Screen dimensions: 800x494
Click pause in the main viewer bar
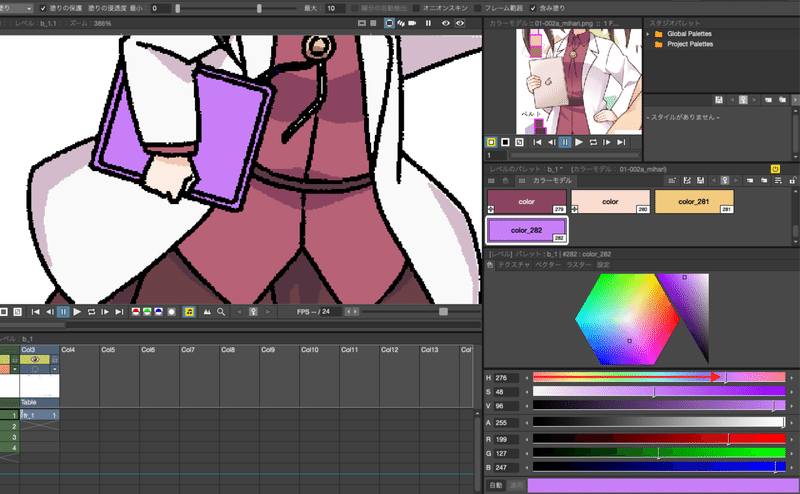(63, 312)
